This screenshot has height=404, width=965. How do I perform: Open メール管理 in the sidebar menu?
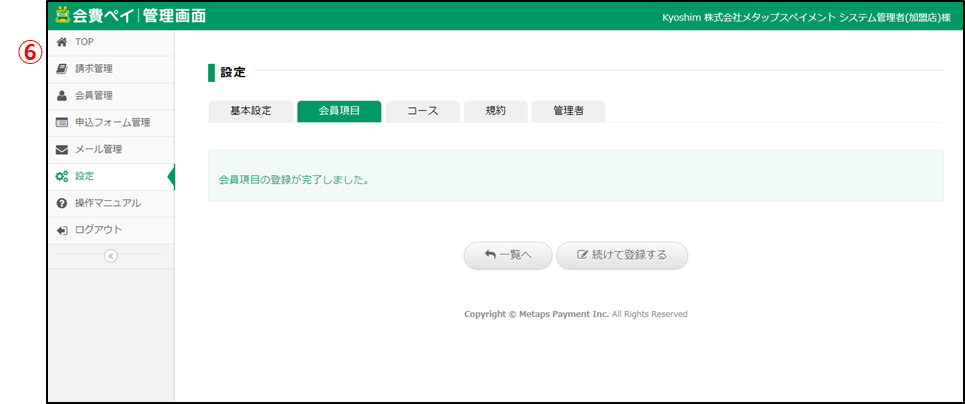98,150
